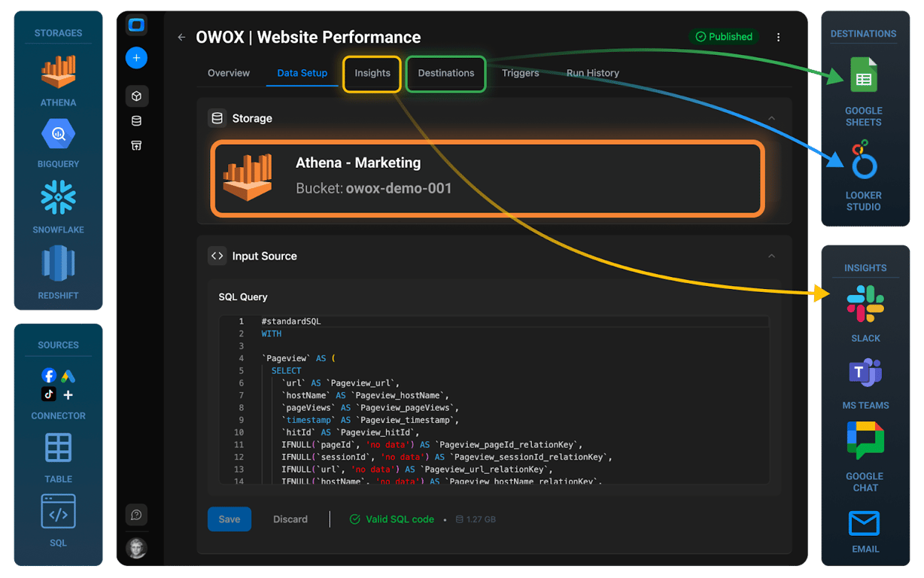
Task: Collapse the Input Source section chevron
Action: point(771,256)
